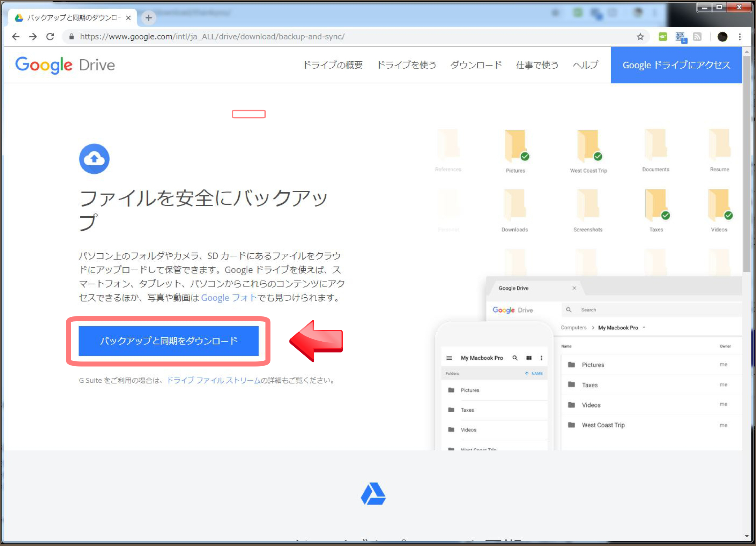756x546 pixels.
Task: Click the RSS feed extension icon
Action: coord(697,37)
